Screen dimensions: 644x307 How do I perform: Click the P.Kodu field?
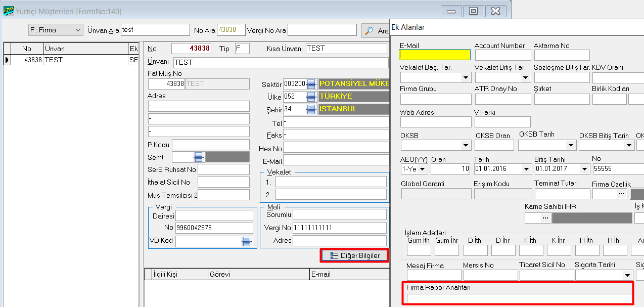point(211,145)
